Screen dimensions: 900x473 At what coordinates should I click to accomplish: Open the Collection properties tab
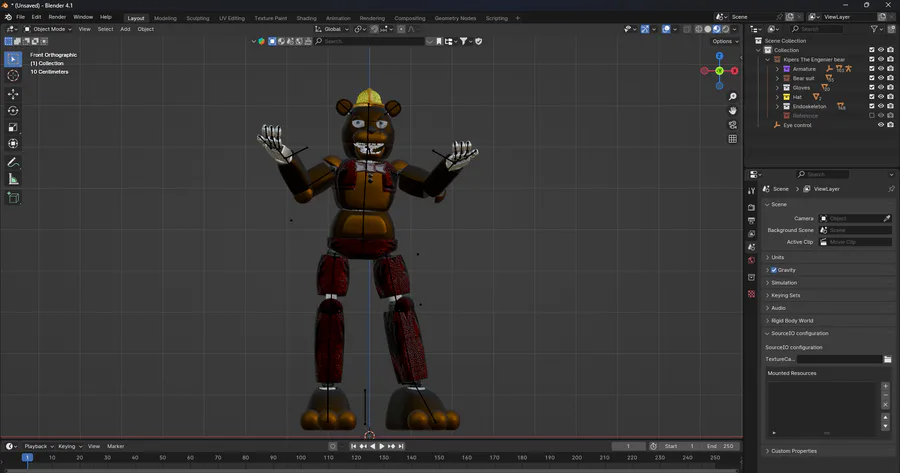pos(751,277)
